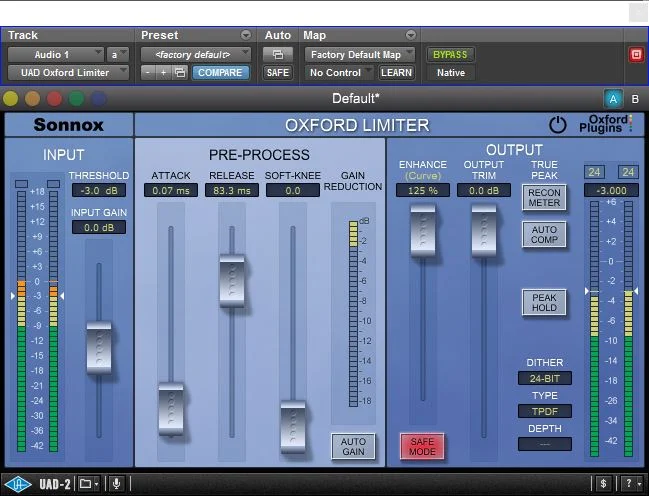Toggle the RECON METER button
Viewport: 649px width, 496px height.
point(544,198)
